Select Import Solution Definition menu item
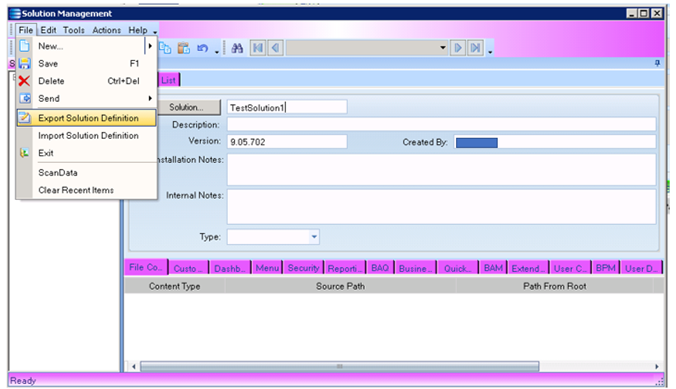This screenshot has height=389, width=676. [87, 135]
